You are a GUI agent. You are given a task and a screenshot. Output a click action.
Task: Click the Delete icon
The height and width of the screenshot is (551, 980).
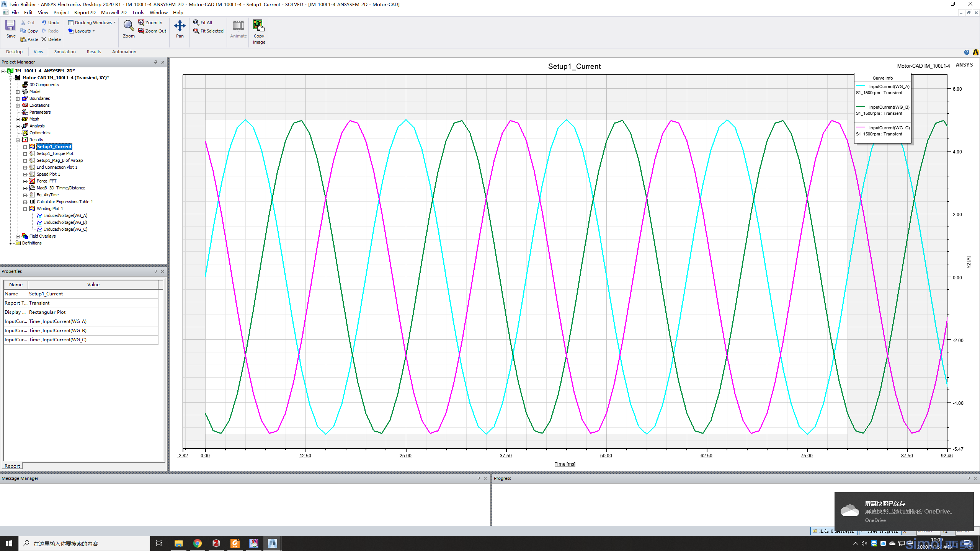pyautogui.click(x=51, y=39)
